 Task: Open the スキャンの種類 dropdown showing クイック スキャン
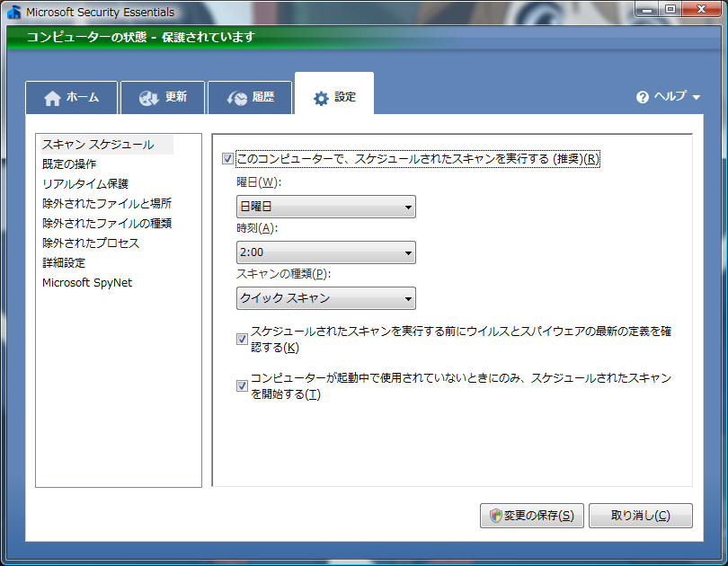pyautogui.click(x=326, y=298)
